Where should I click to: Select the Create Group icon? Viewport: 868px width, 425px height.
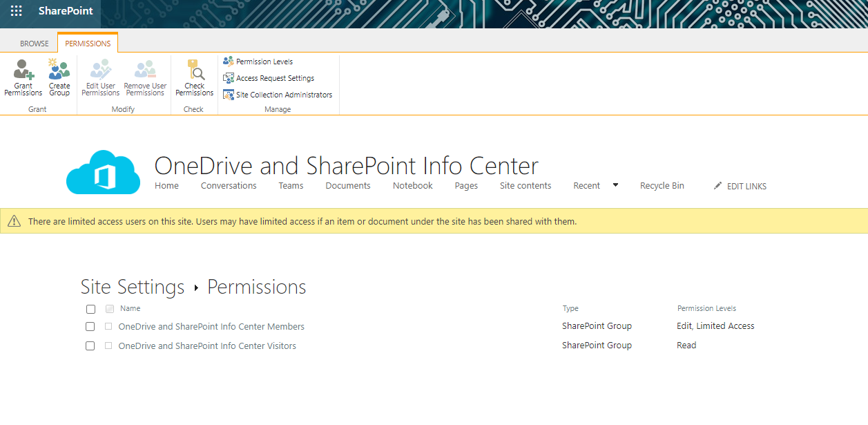pos(59,76)
